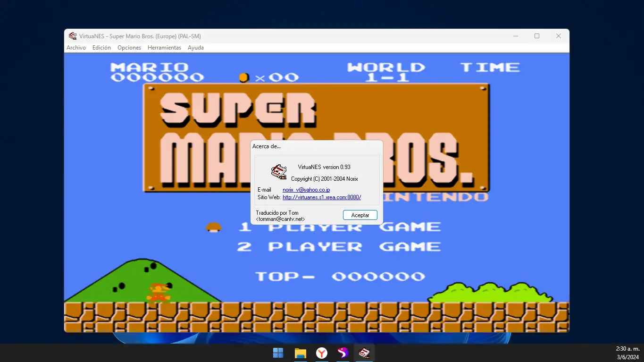Minimize the VirtuaNES window

(x=516, y=36)
